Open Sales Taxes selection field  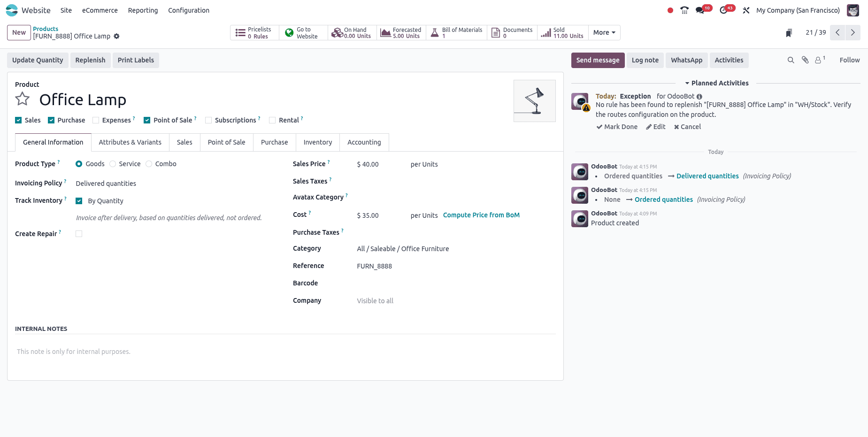456,181
